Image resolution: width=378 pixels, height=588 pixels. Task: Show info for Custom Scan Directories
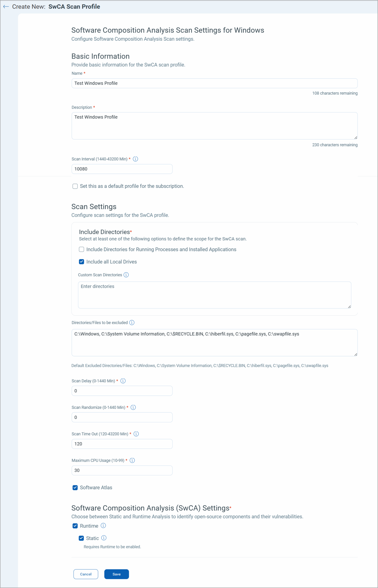click(x=126, y=275)
